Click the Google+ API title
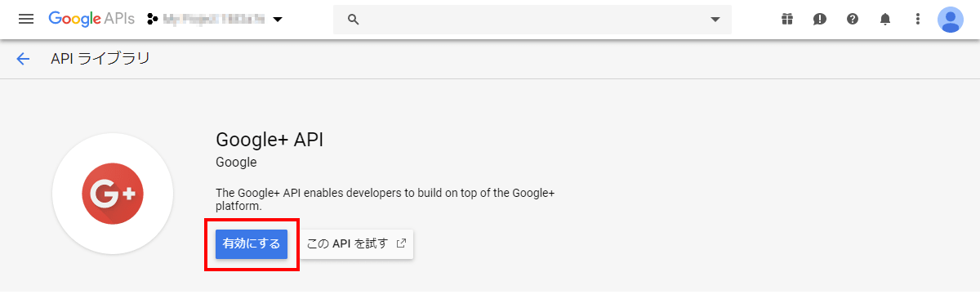Image resolution: width=980 pixels, height=308 pixels. 269,139
